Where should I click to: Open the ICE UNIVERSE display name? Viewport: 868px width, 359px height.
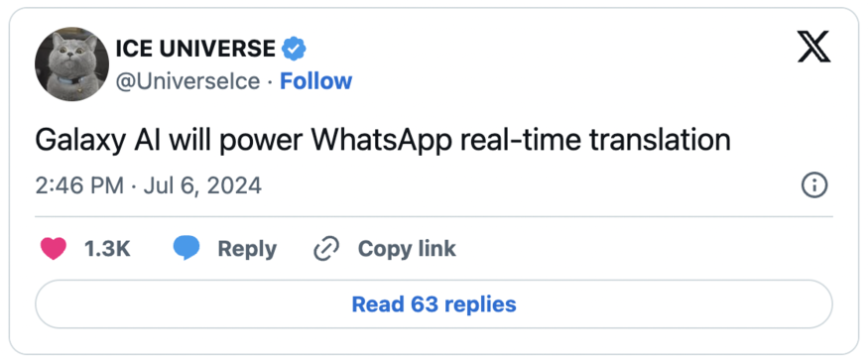pos(195,50)
